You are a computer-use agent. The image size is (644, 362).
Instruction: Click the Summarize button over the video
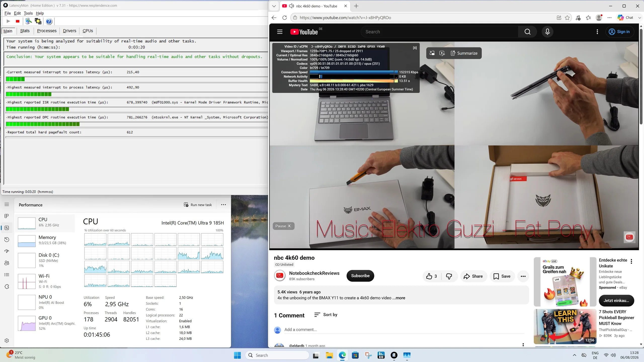tap(464, 53)
